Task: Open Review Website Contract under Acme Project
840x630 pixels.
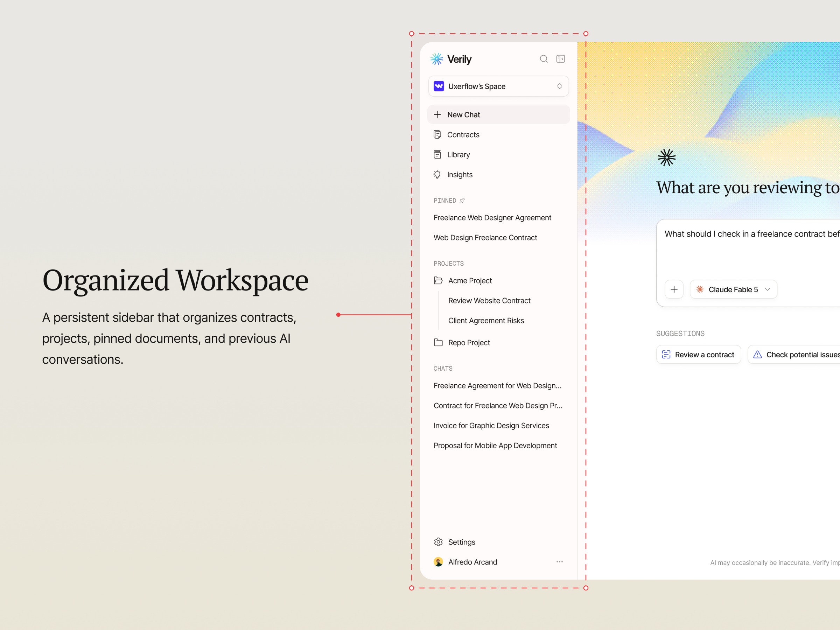Action: click(489, 301)
